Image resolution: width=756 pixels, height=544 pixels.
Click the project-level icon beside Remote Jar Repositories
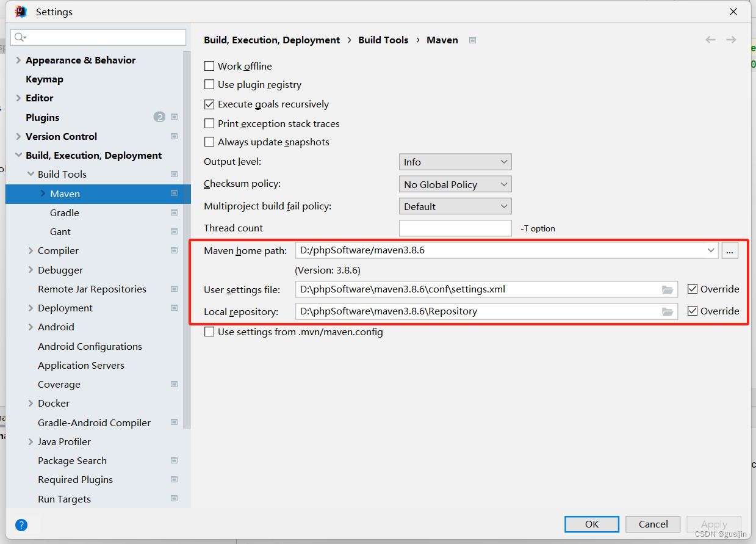pyautogui.click(x=174, y=289)
